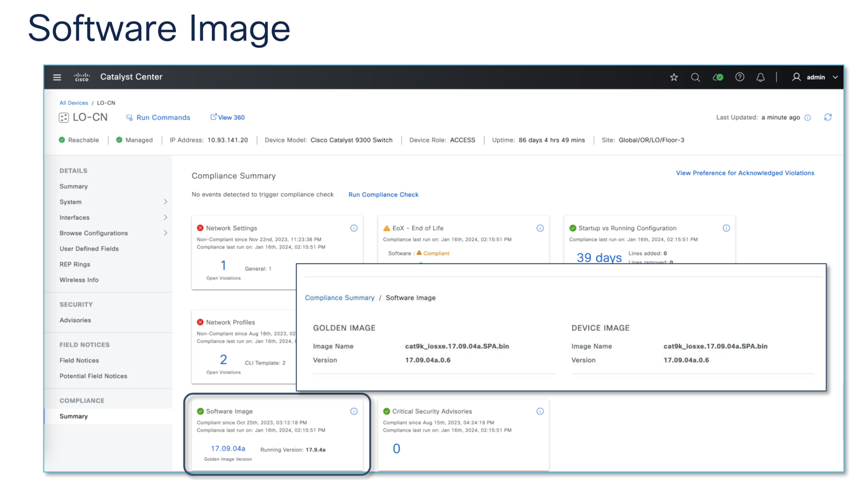Click info icon on EoX End of Life card

click(540, 228)
